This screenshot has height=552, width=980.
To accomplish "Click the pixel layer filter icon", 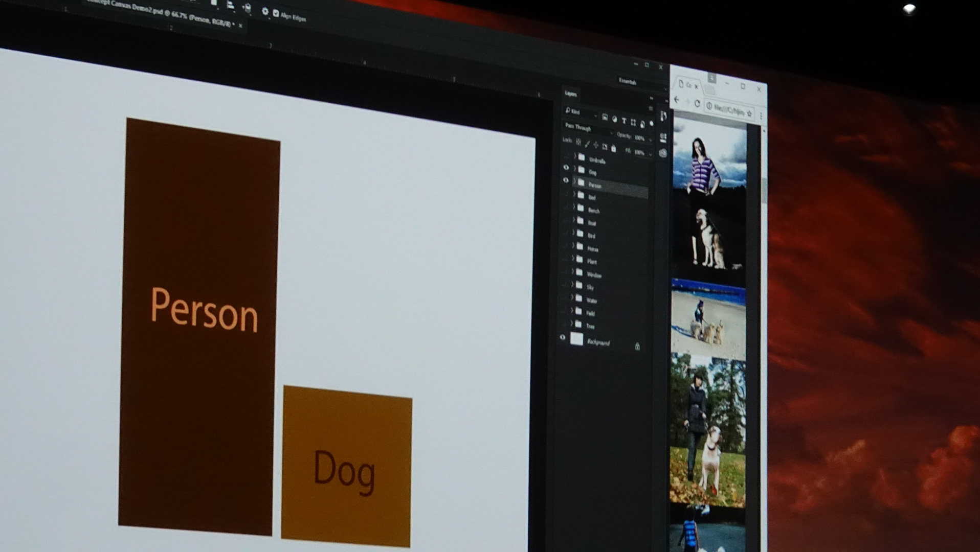I will tap(605, 118).
